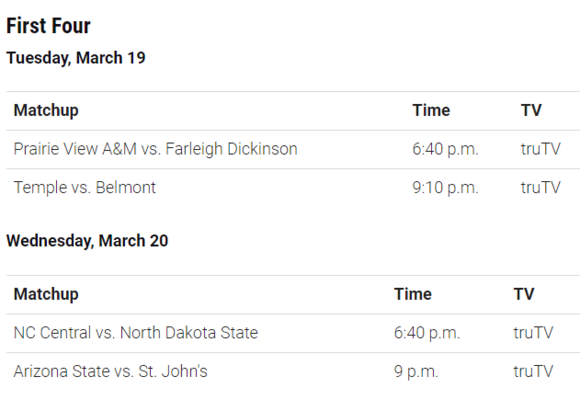Select the Wednesday, March 20 date heading
This screenshot has height=412, width=580.
tap(87, 241)
